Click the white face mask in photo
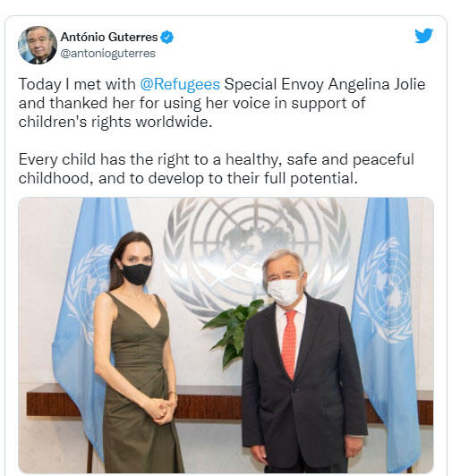Screen dimensions: 452x476 284,292
